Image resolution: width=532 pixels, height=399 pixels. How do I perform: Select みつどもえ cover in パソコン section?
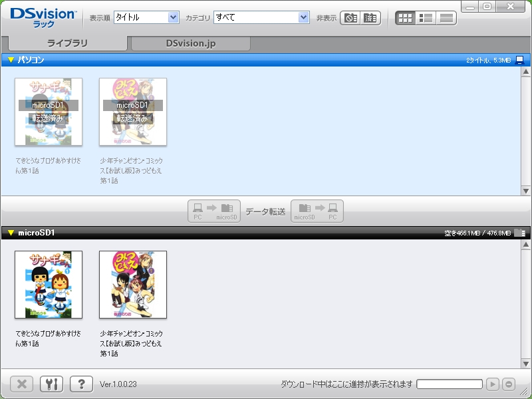133,112
